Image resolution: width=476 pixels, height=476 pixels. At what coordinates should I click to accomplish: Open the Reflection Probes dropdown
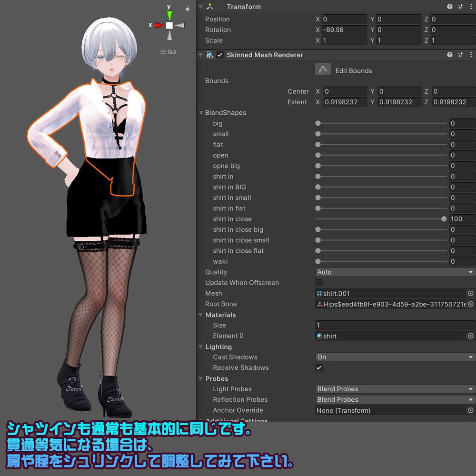tap(395, 399)
